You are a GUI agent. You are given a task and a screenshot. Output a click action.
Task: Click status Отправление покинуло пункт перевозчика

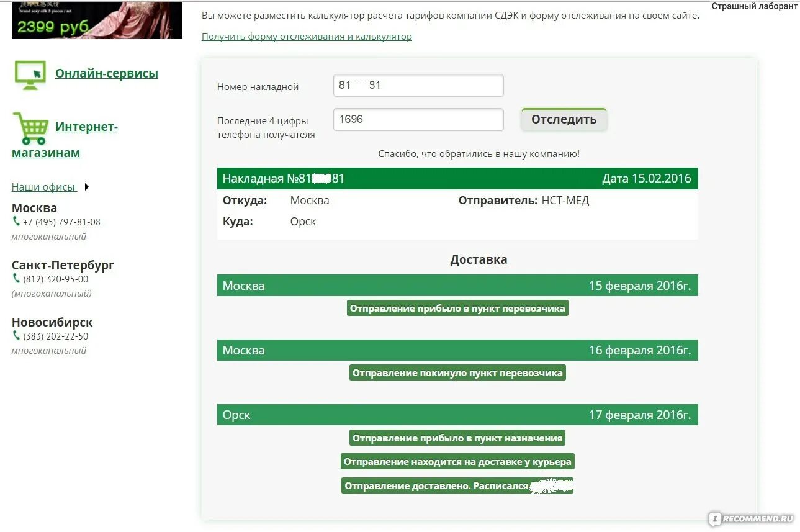coord(457,373)
